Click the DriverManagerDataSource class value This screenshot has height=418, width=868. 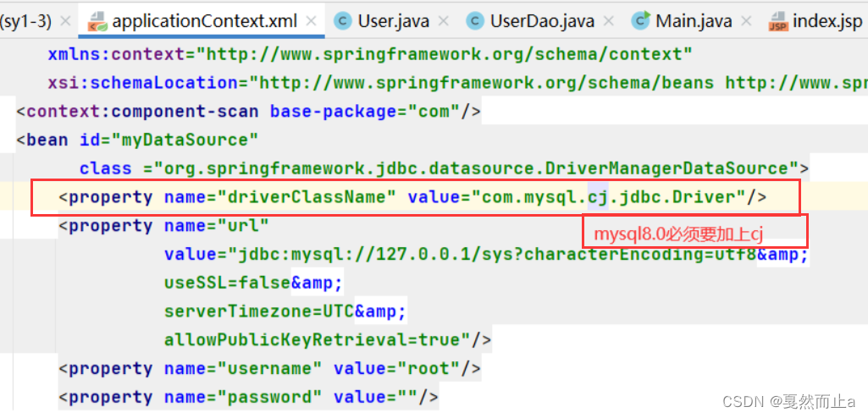(x=475, y=168)
